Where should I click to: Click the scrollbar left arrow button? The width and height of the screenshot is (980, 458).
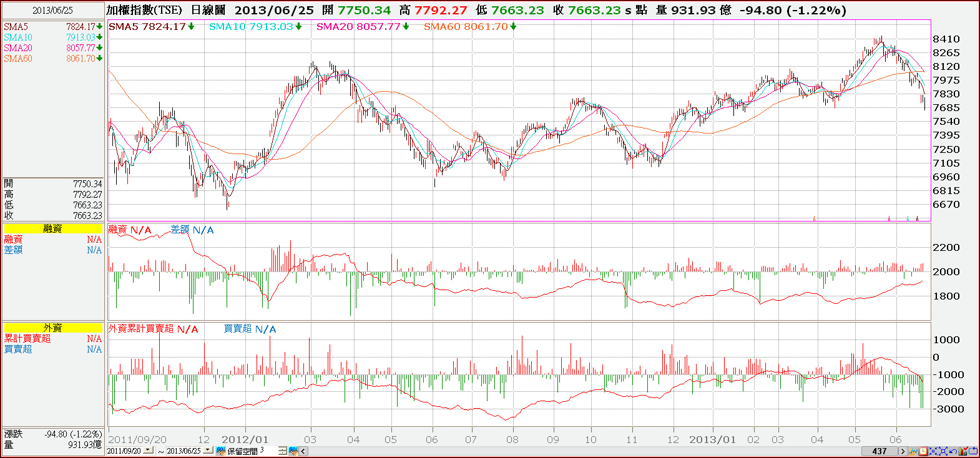(303, 451)
